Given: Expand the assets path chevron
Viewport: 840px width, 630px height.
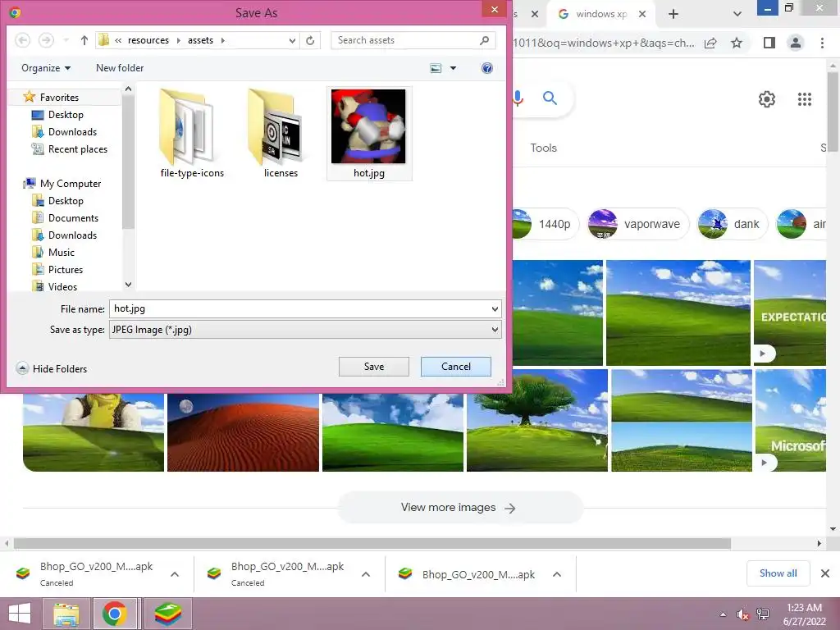Looking at the screenshot, I should [223, 40].
